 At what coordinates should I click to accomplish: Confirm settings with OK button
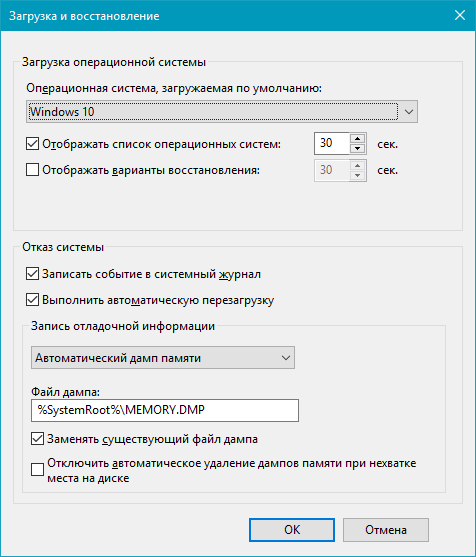pos(292,530)
